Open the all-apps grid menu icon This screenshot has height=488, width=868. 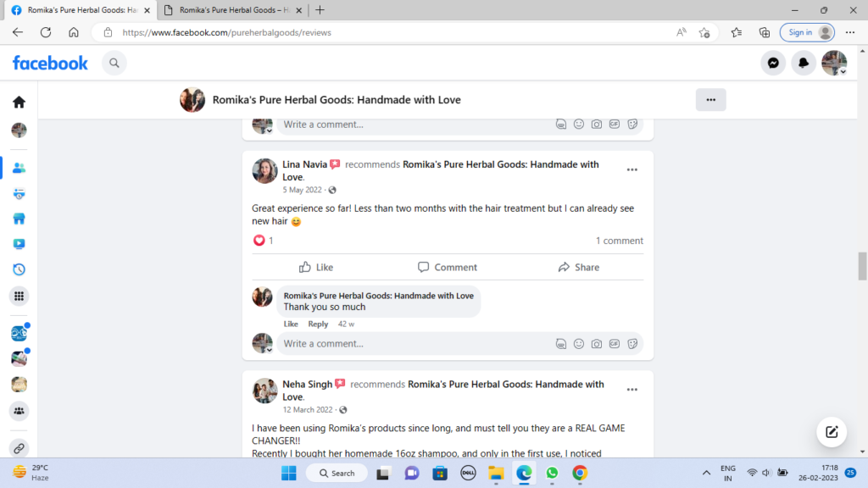click(19, 296)
